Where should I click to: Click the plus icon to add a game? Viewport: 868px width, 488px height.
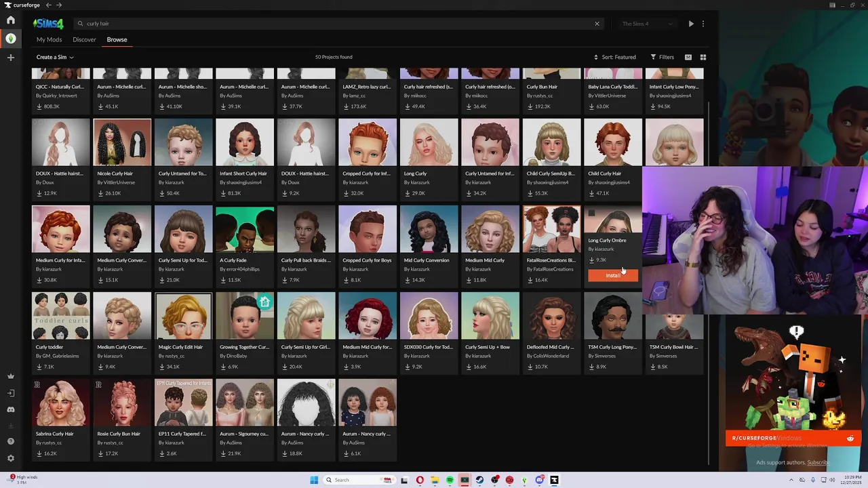(11, 58)
